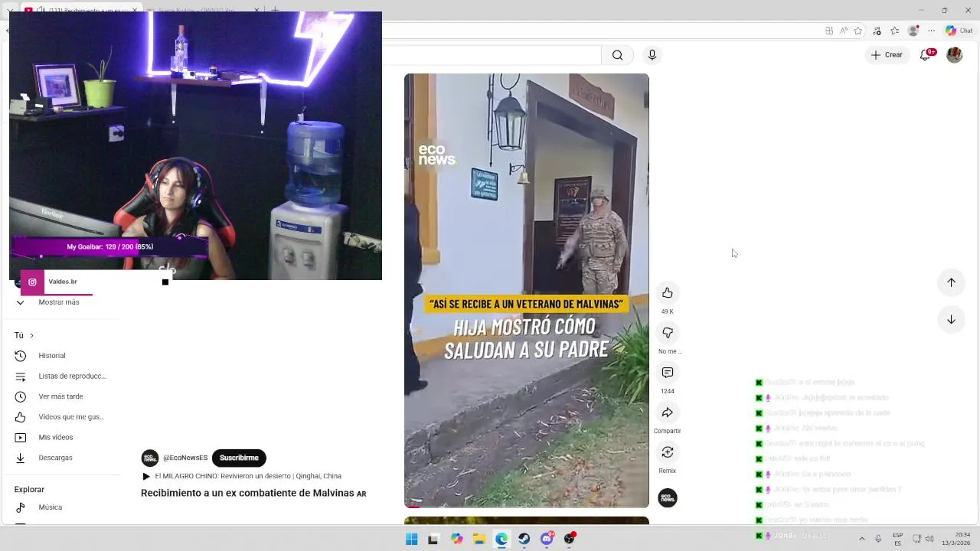Open the volume control in system tray

[929, 539]
